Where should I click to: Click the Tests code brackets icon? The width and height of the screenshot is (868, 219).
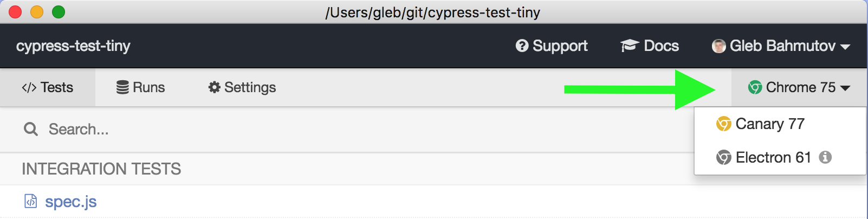coord(29,87)
